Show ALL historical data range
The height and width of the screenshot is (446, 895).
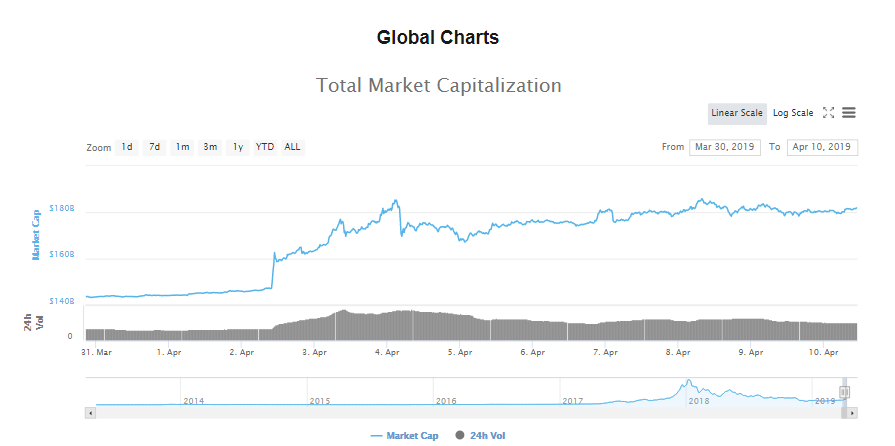pyautogui.click(x=292, y=147)
